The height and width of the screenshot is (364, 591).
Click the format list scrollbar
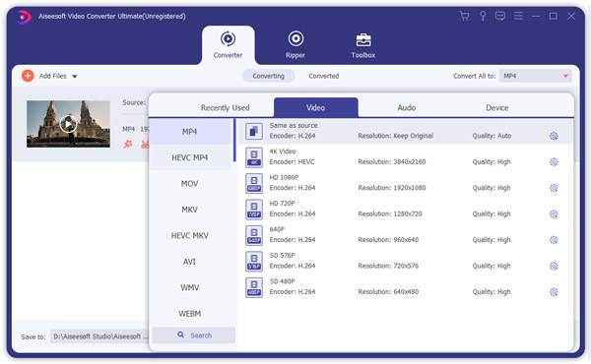click(x=234, y=140)
